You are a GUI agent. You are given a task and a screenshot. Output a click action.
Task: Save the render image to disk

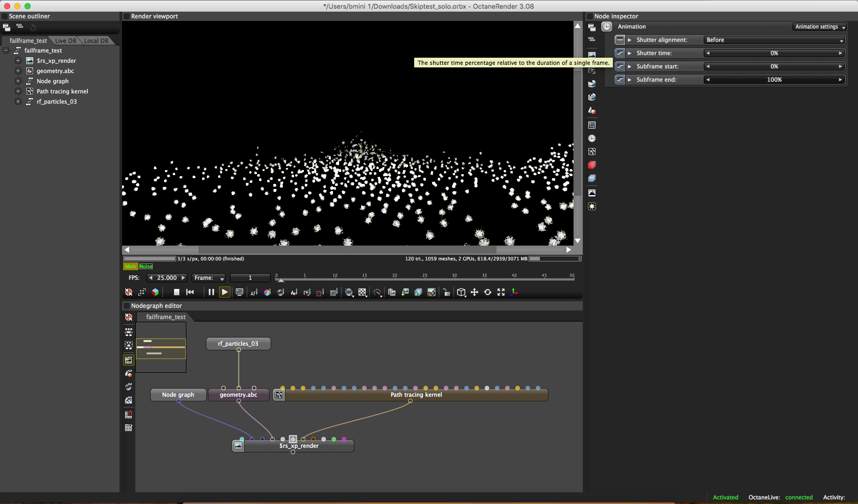tap(405, 292)
